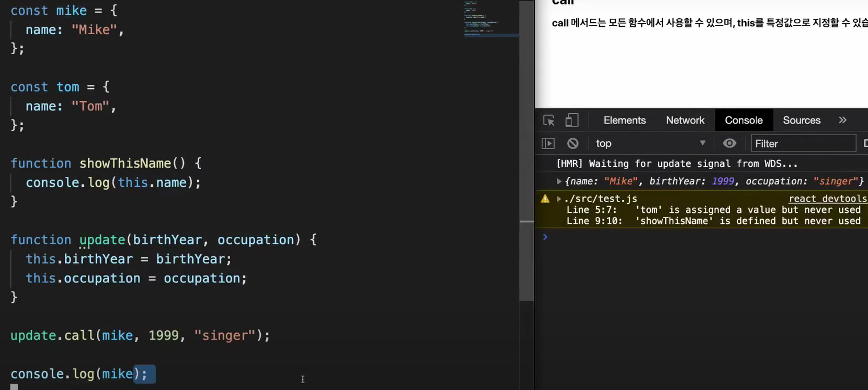Click the update.call line in the editor
The width and height of the screenshot is (868, 390).
(x=140, y=335)
